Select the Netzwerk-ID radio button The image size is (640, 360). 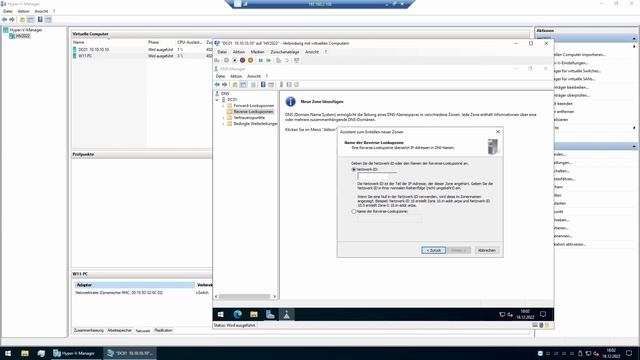[354, 169]
